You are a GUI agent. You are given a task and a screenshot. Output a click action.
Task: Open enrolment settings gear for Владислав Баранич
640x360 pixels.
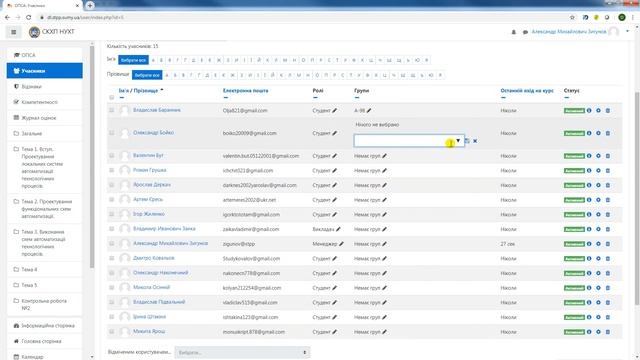click(598, 111)
